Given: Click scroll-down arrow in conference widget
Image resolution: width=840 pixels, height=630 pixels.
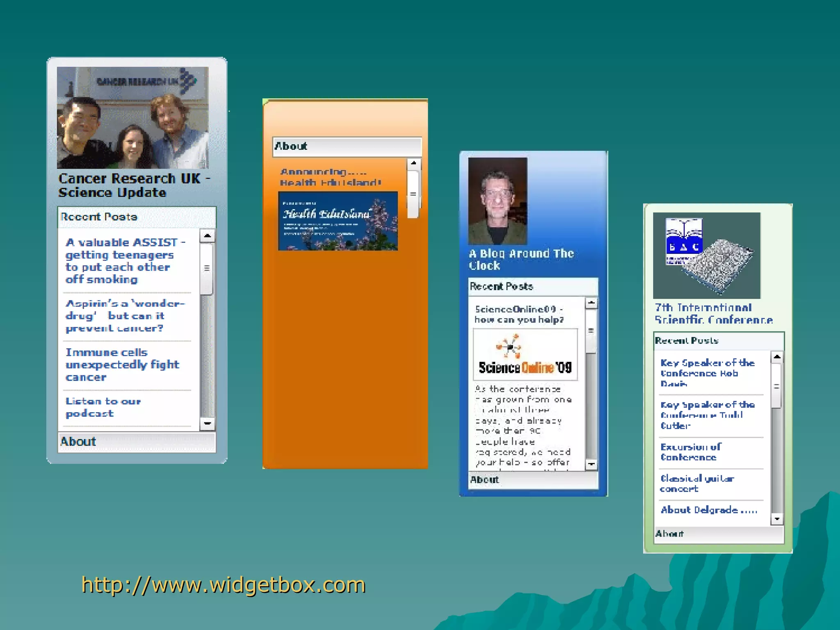Looking at the screenshot, I should 777,519.
